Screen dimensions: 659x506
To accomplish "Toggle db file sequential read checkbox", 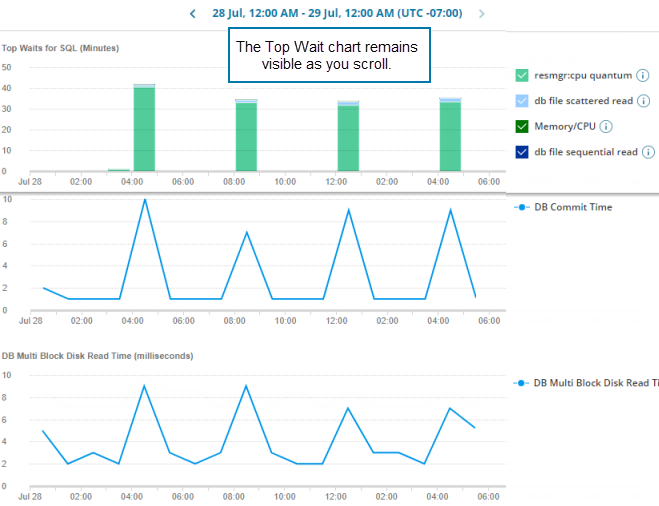I will pos(522,152).
